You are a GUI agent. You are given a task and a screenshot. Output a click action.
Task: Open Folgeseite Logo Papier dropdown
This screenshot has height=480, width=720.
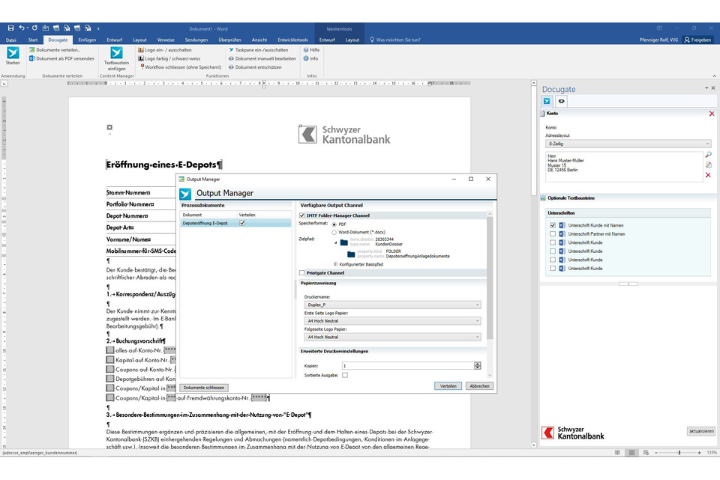392,337
